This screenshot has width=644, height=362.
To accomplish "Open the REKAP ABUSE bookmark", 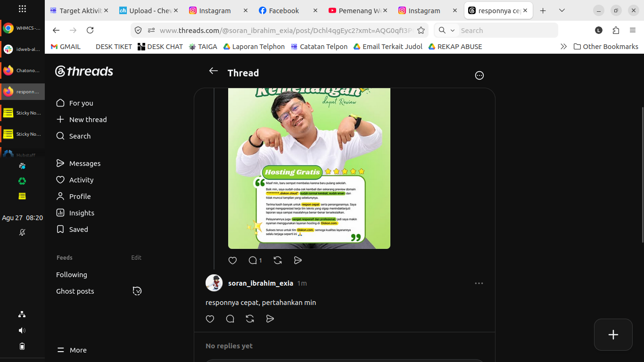I will point(455,47).
